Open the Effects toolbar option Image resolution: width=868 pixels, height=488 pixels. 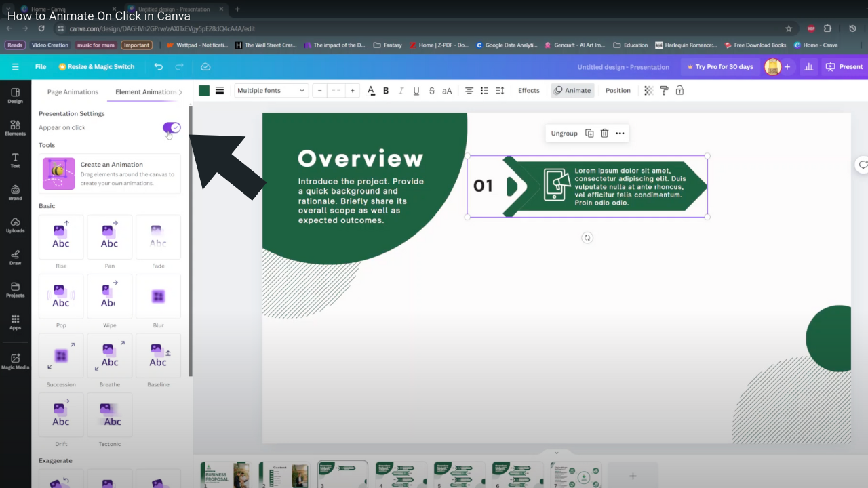click(529, 91)
